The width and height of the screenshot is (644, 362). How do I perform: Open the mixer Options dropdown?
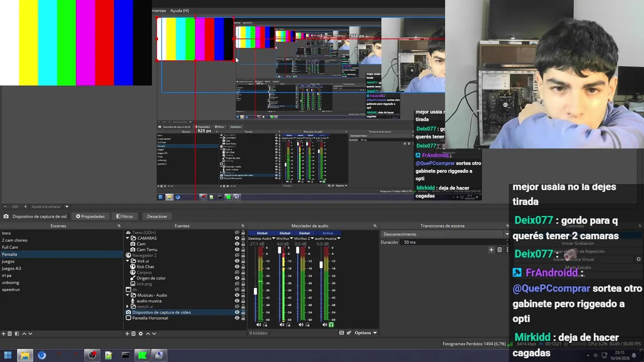point(365,333)
